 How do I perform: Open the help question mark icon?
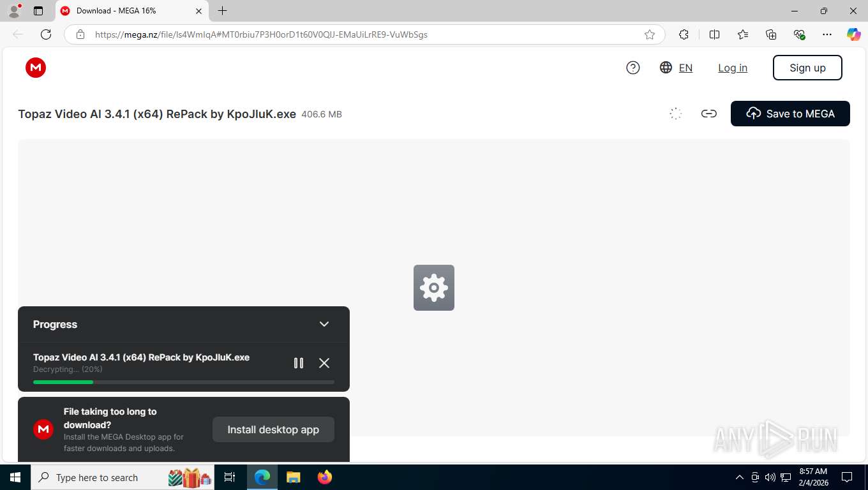(633, 68)
